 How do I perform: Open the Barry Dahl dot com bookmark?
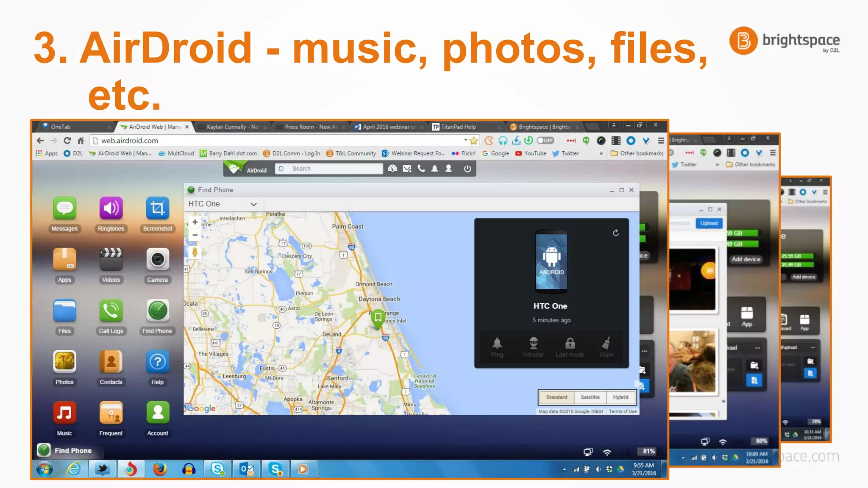(x=228, y=153)
